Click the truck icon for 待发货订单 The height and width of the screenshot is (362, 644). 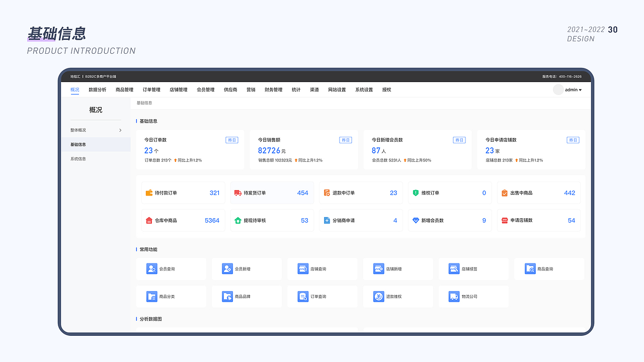tap(238, 193)
